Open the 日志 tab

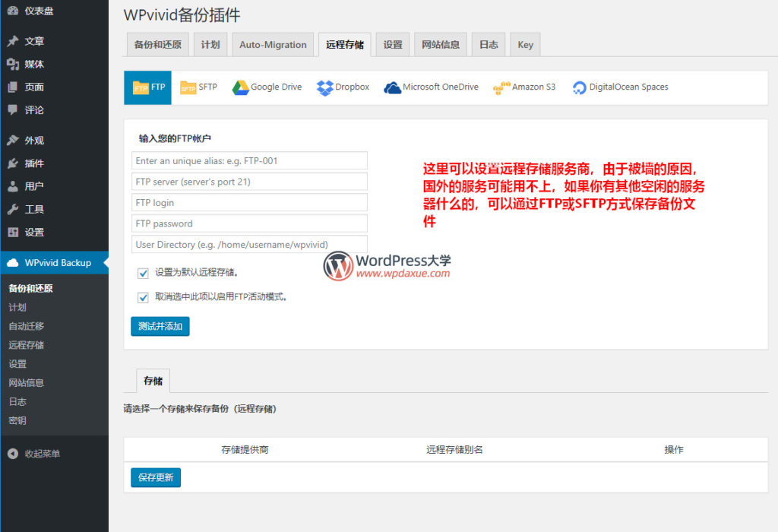[489, 45]
